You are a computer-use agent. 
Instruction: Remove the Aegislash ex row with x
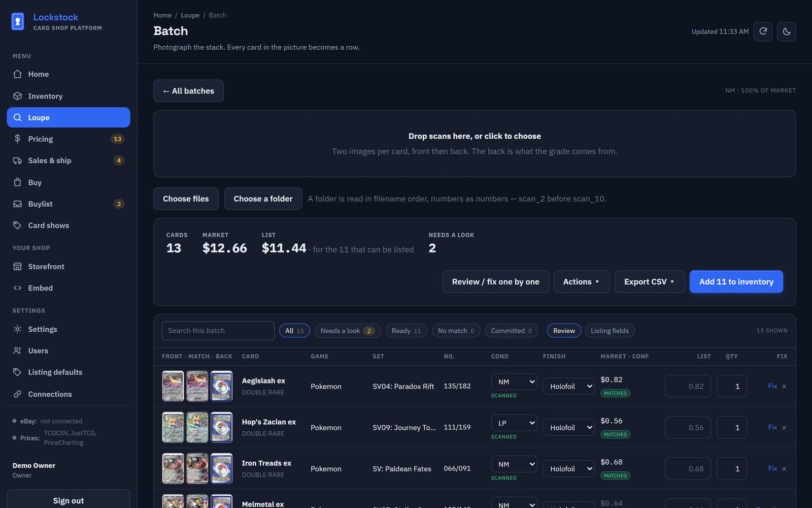point(784,387)
